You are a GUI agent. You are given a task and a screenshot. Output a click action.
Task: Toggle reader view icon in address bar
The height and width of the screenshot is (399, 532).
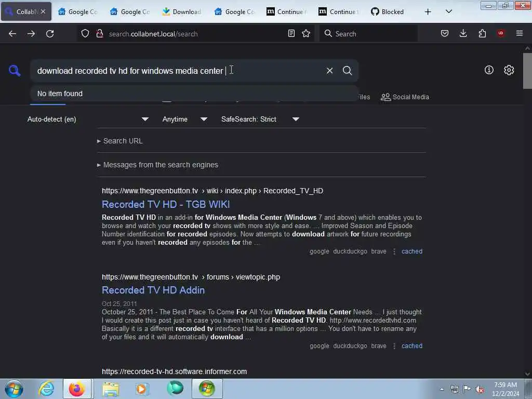pos(291,34)
